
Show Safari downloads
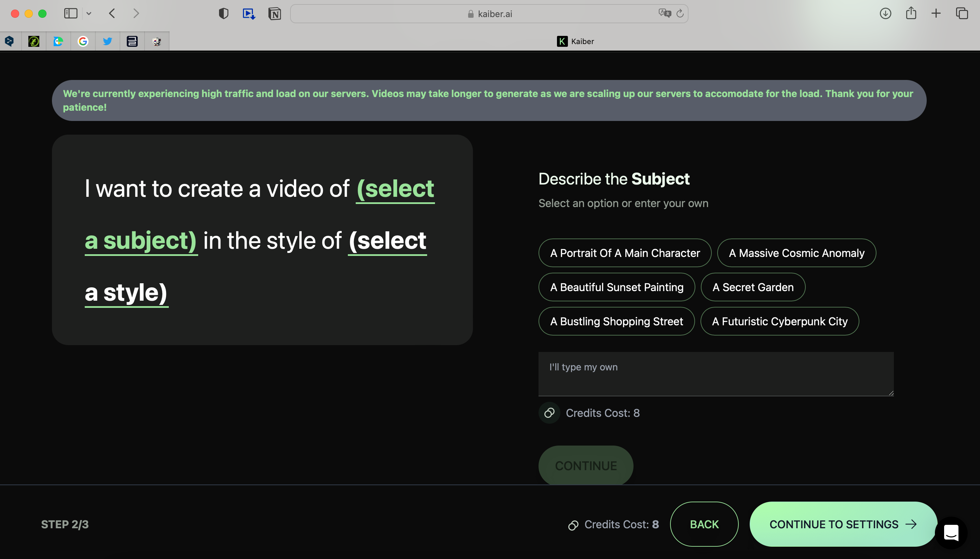[x=885, y=14]
